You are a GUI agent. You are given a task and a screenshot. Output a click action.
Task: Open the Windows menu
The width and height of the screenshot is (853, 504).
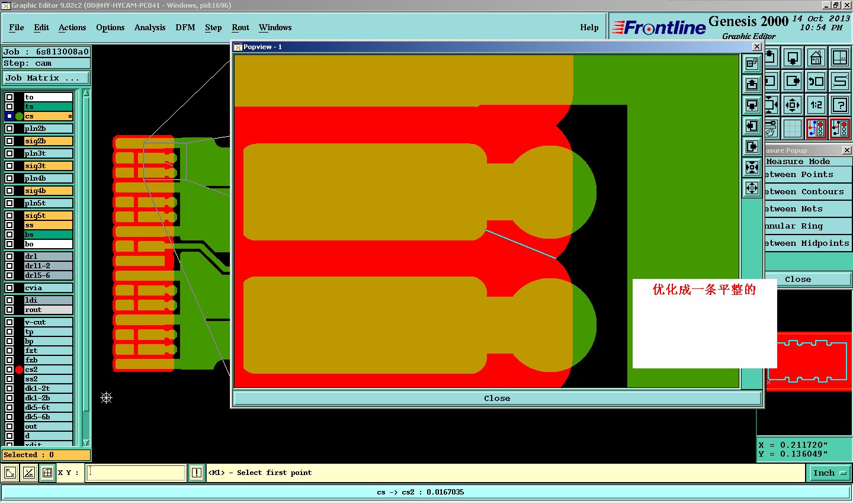coord(275,27)
